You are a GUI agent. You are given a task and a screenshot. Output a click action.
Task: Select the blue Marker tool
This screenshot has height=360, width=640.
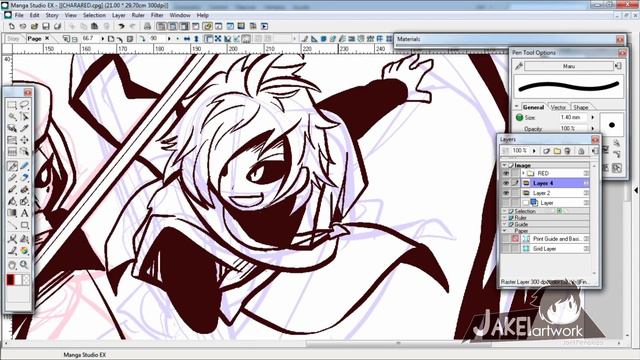click(24, 166)
